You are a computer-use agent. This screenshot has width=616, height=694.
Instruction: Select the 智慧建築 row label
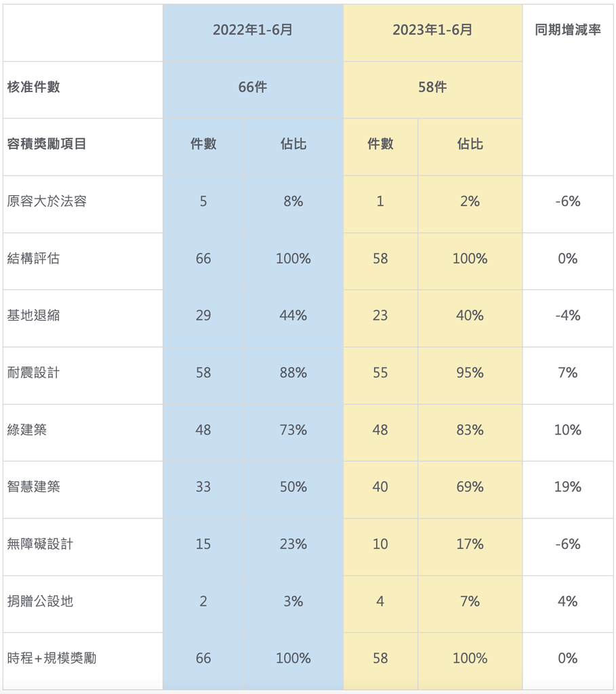tap(34, 487)
